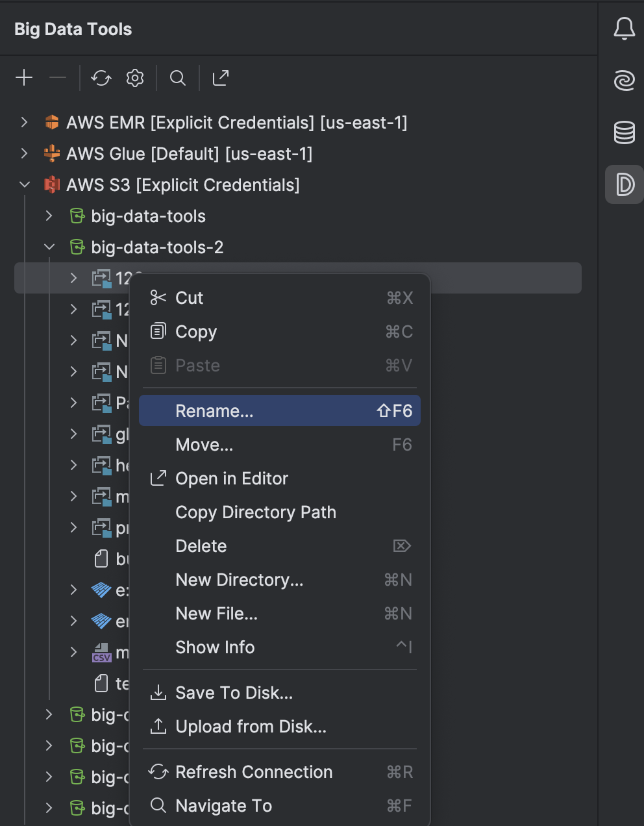Select Copy Directory Path menu item
The image size is (644, 826).
[x=280, y=512]
